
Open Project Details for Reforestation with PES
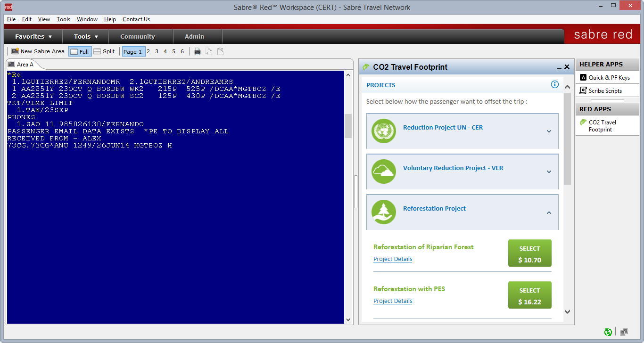393,301
